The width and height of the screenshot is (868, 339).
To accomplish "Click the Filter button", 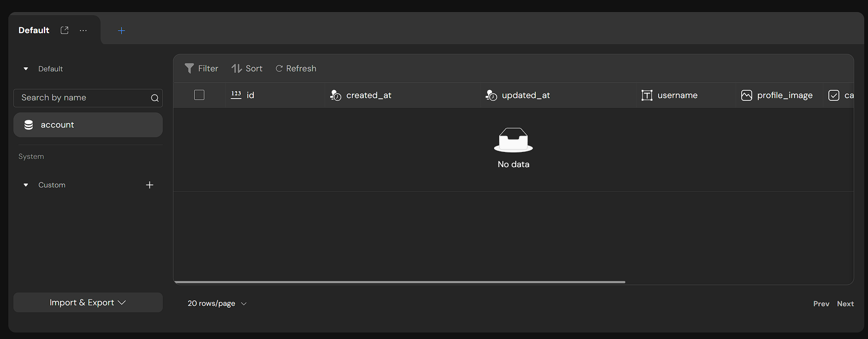I will click(x=202, y=69).
